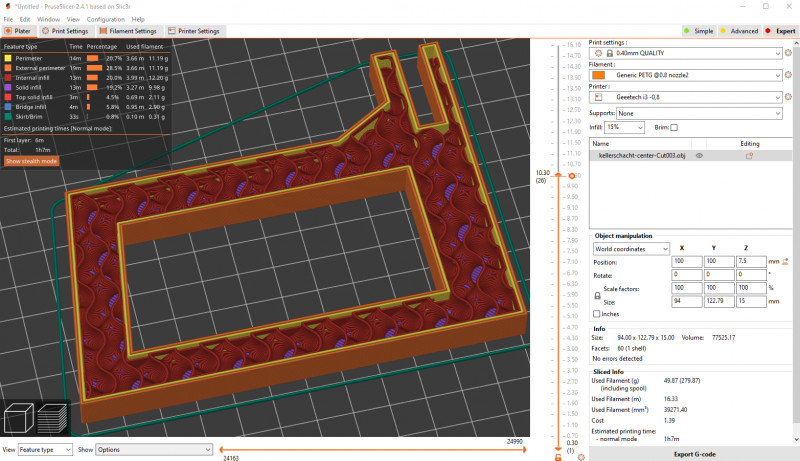Expand the Infill 15% dropdown
Screen dimensions: 800x461
pos(624,127)
